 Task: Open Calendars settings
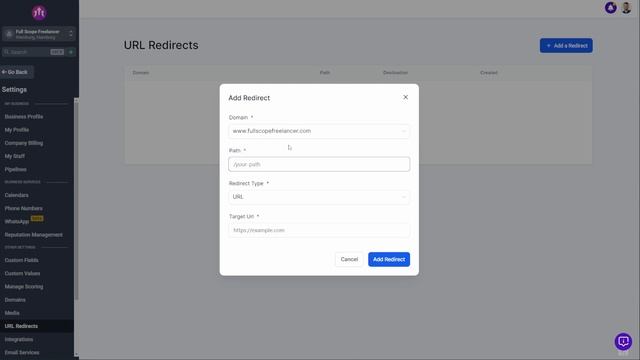[x=17, y=195]
